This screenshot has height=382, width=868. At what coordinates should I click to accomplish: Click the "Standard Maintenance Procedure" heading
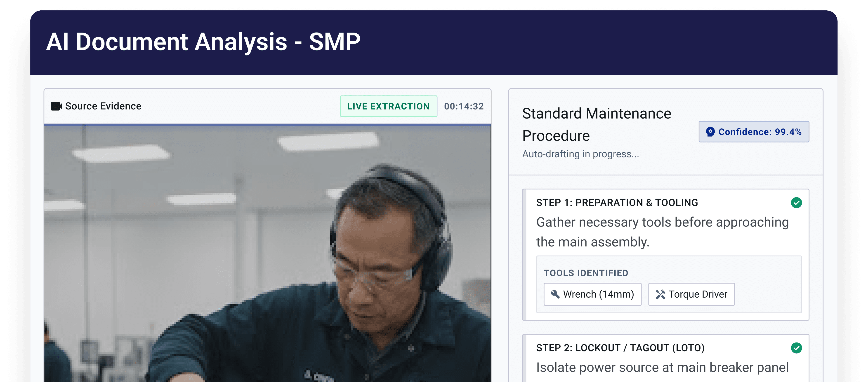(x=597, y=125)
